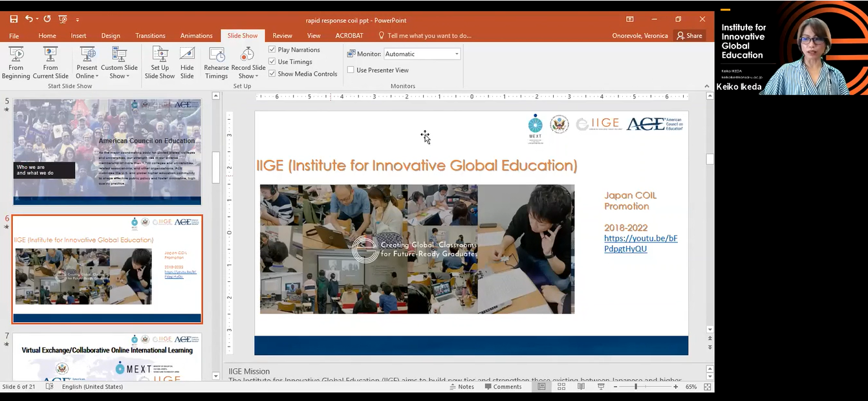Click the slide editor vertical scrollbar thumb
Viewport: 868px width, 401px height.
[710, 159]
